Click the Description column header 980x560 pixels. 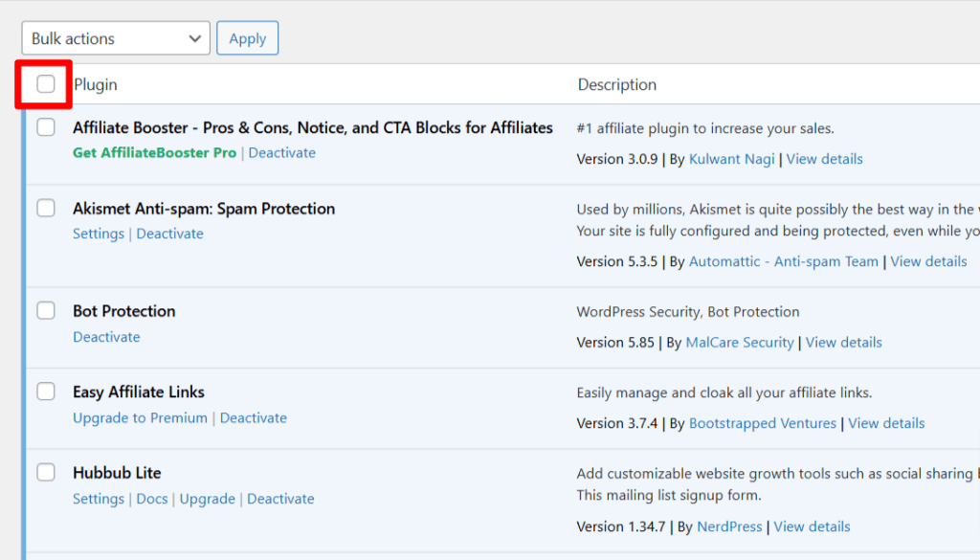617,84
